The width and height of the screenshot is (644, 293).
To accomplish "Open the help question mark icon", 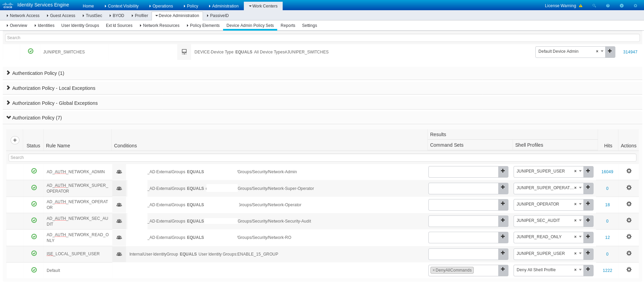I will click(x=608, y=6).
